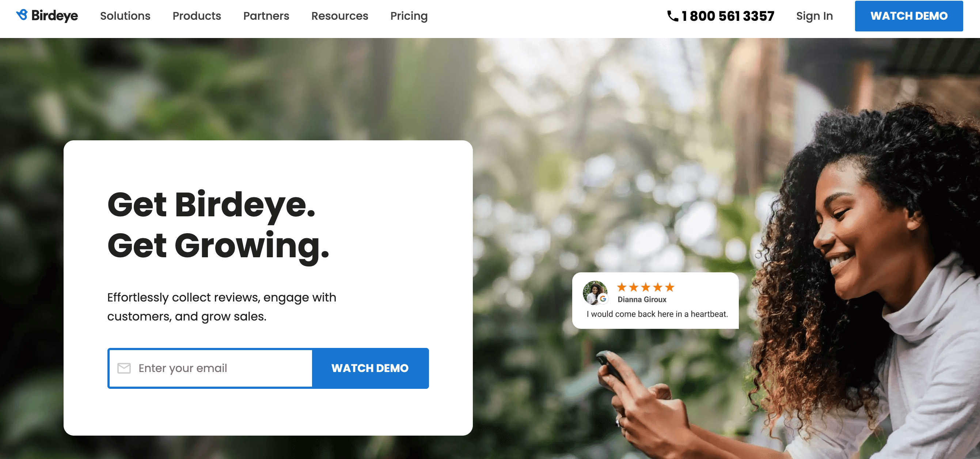Open the Solutions menu
Viewport: 980px width, 459px height.
[x=125, y=16]
